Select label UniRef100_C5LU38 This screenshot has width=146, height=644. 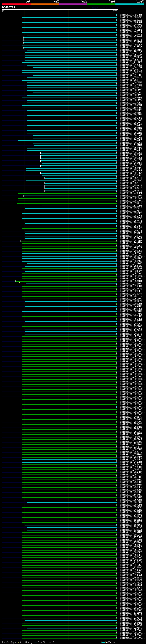[x=131, y=53]
